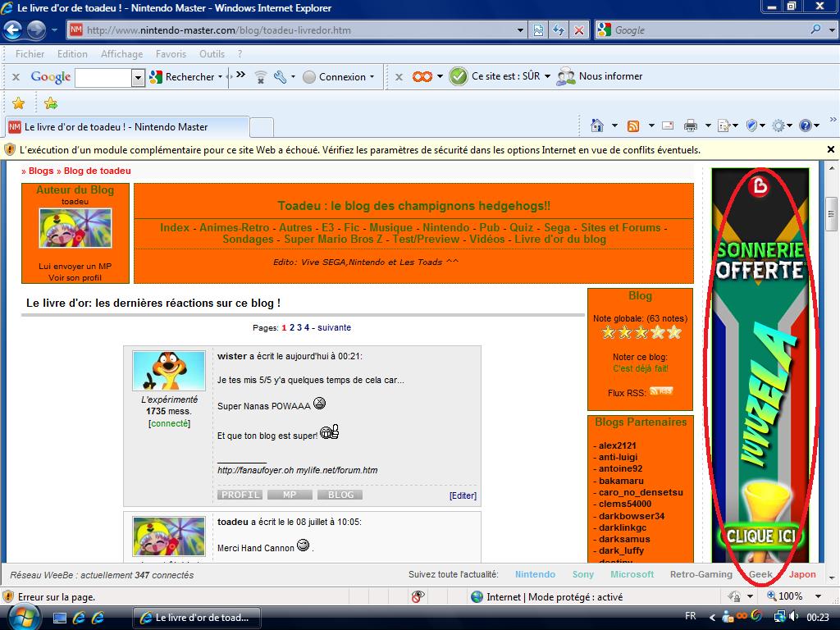Click the Tools gear icon
840x630 pixels.
click(778, 126)
